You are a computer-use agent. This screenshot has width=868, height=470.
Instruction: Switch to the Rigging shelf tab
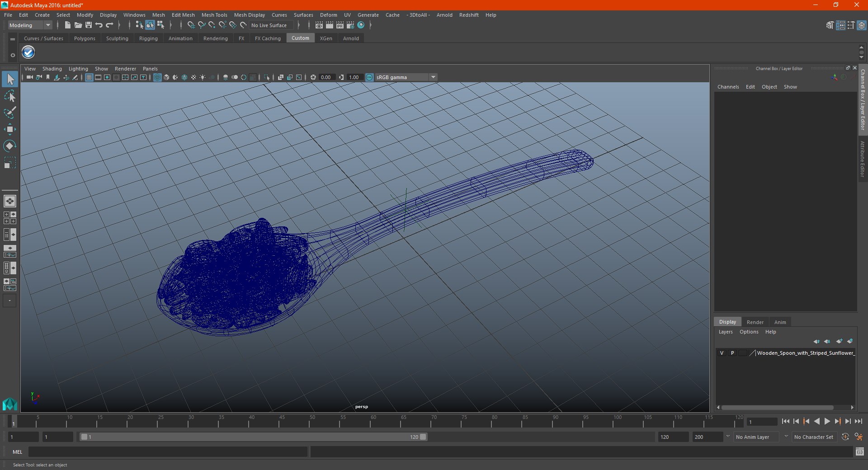point(148,38)
